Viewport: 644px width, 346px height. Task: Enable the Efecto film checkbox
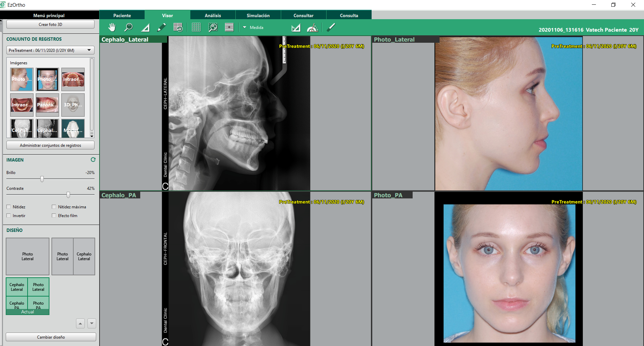click(x=54, y=216)
